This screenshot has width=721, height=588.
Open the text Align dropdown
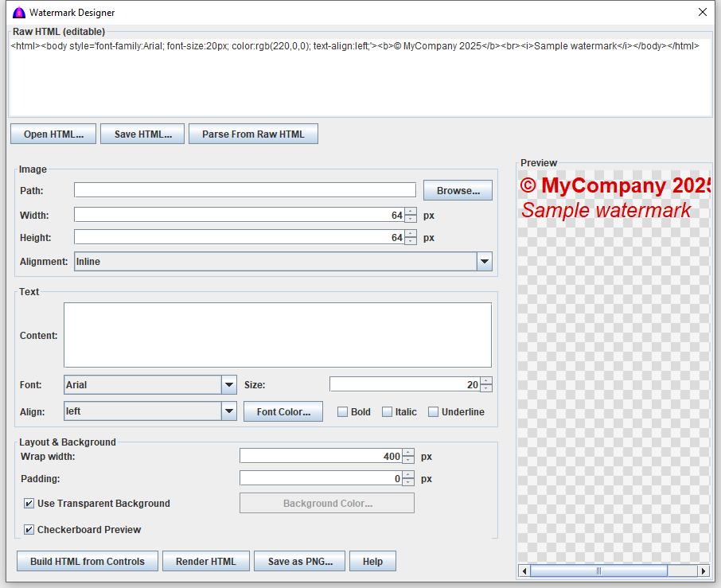(x=228, y=411)
